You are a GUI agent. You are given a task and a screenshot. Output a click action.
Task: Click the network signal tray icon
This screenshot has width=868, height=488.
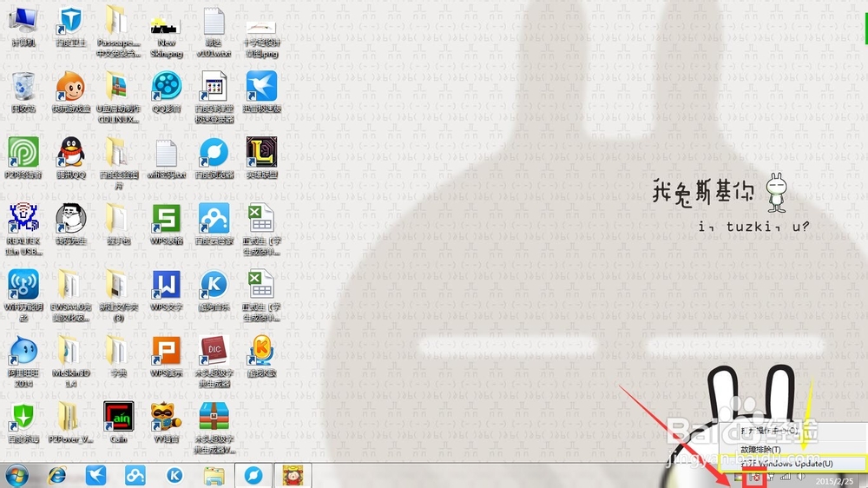786,478
